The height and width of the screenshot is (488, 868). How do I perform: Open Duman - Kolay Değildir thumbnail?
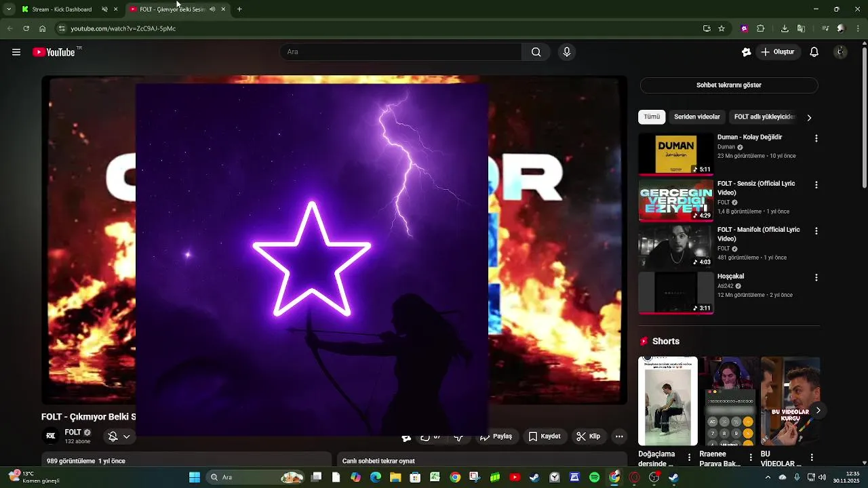click(676, 154)
